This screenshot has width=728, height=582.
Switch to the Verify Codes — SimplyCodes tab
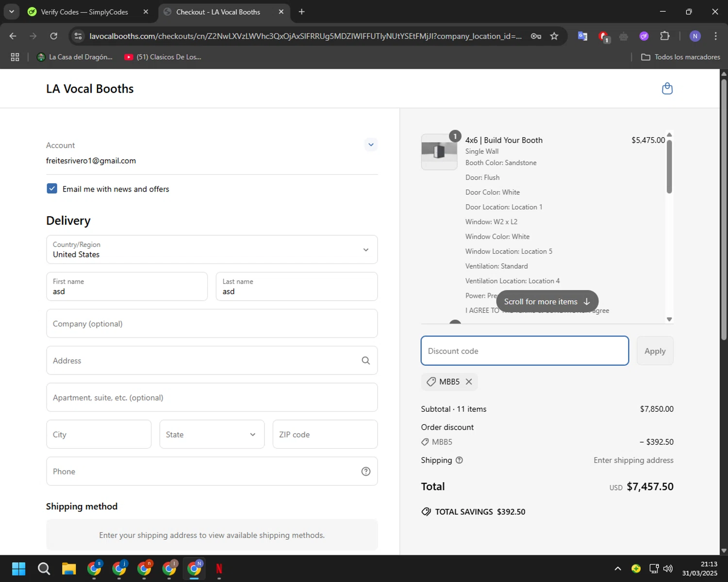85,12
